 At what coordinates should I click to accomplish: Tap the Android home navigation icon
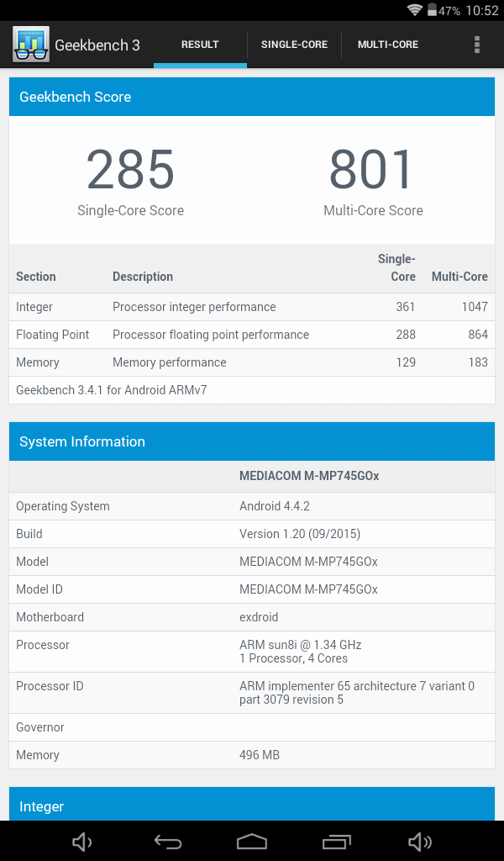(x=252, y=841)
